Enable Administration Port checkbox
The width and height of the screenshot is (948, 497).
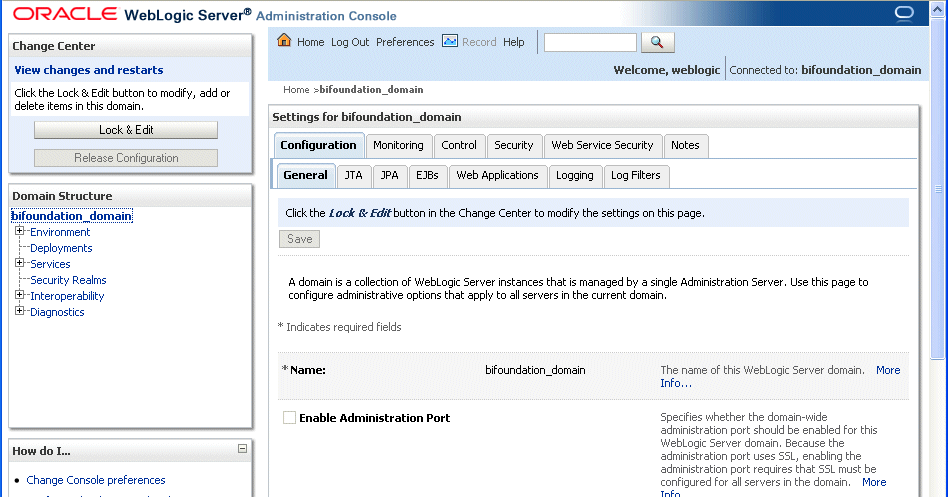tap(290, 418)
